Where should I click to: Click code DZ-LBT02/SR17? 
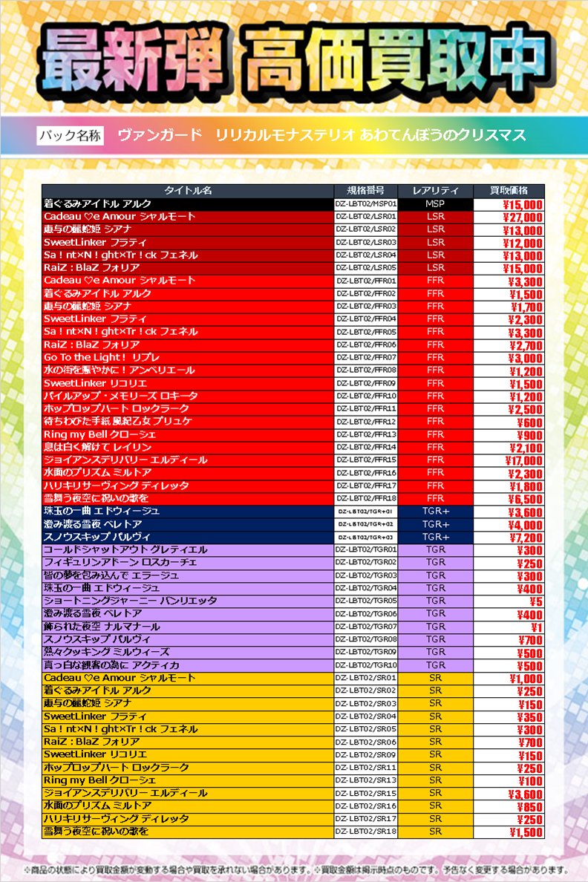366,818
